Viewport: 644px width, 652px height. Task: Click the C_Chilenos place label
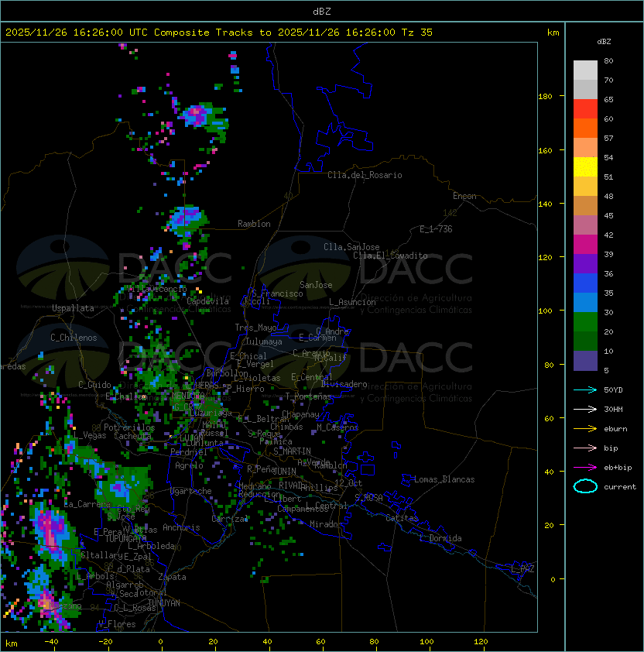click(x=74, y=338)
